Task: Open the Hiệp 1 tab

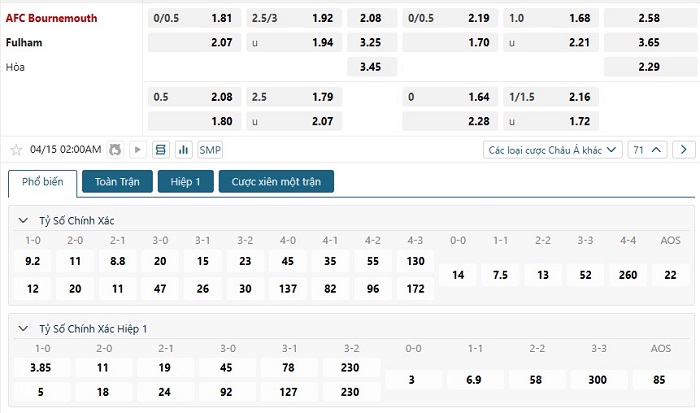Action: pos(185,182)
